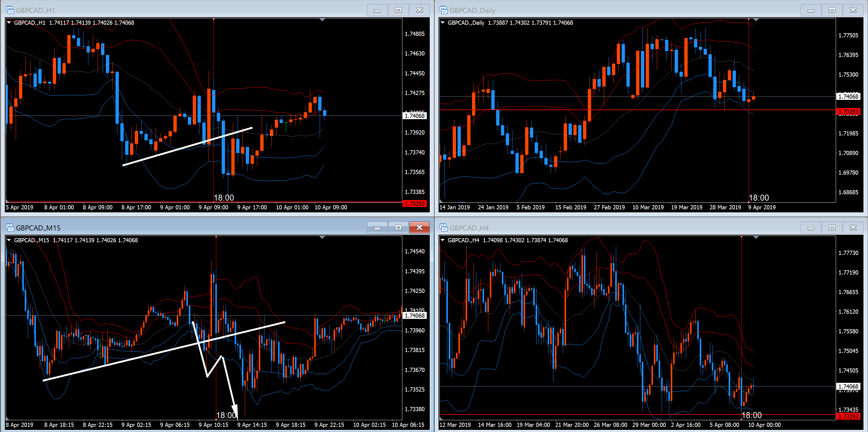Select red 1.73293 price label in Daily chart

tap(848, 112)
